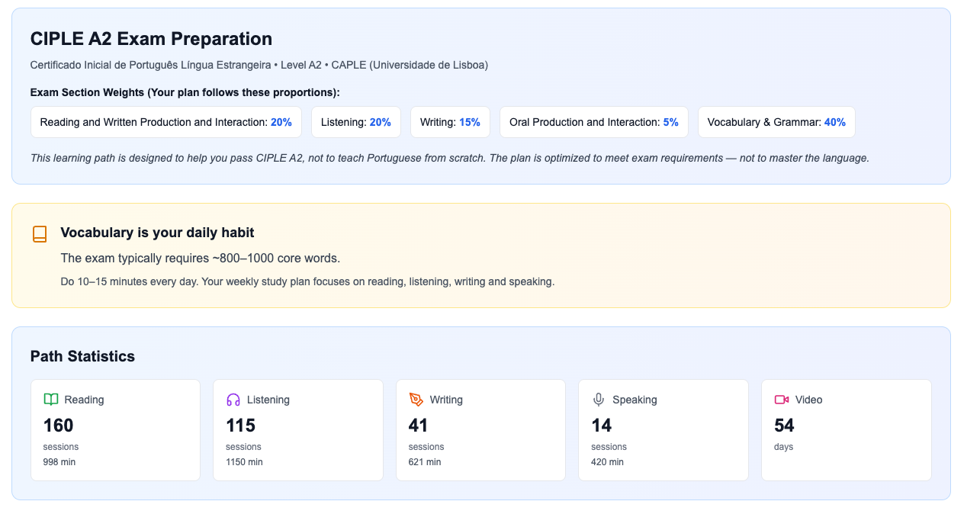This screenshot has width=980, height=514.
Task: Click the Vocabulary is your daily habit title
Action: [157, 233]
